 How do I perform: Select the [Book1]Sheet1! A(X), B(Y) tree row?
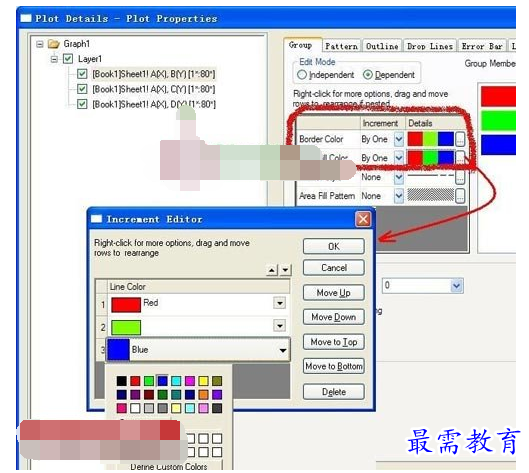[x=154, y=74]
